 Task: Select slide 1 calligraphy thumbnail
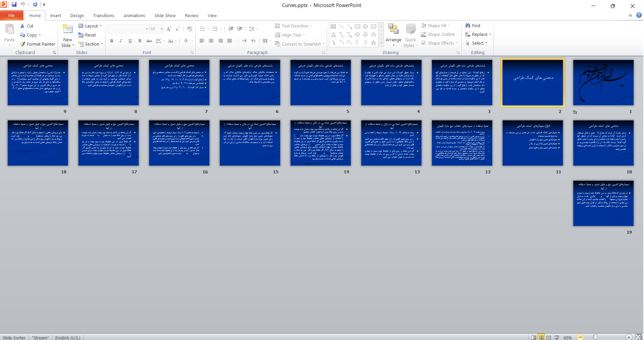603,83
